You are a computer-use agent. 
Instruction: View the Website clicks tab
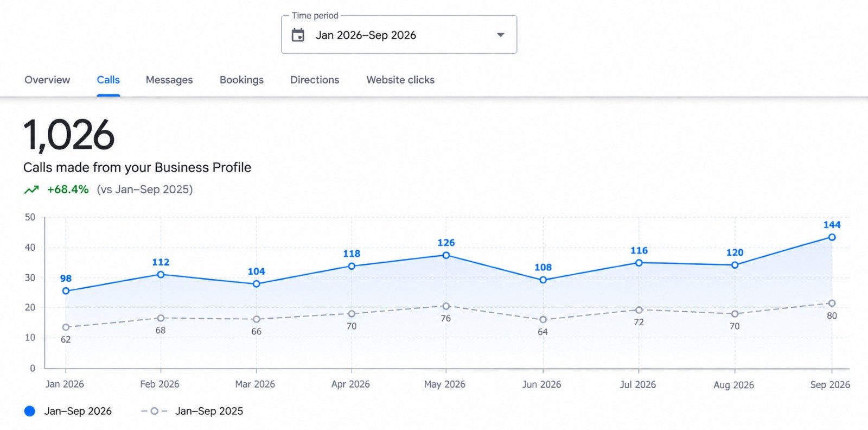(x=400, y=80)
